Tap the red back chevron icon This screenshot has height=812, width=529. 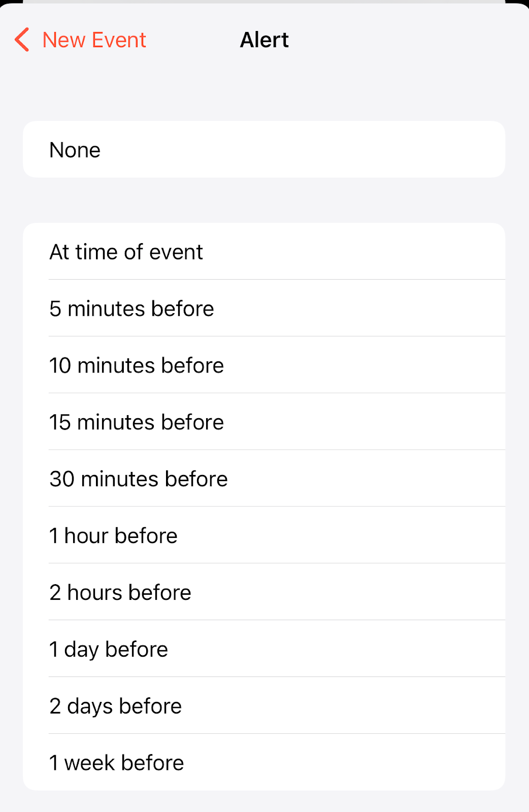(x=22, y=40)
